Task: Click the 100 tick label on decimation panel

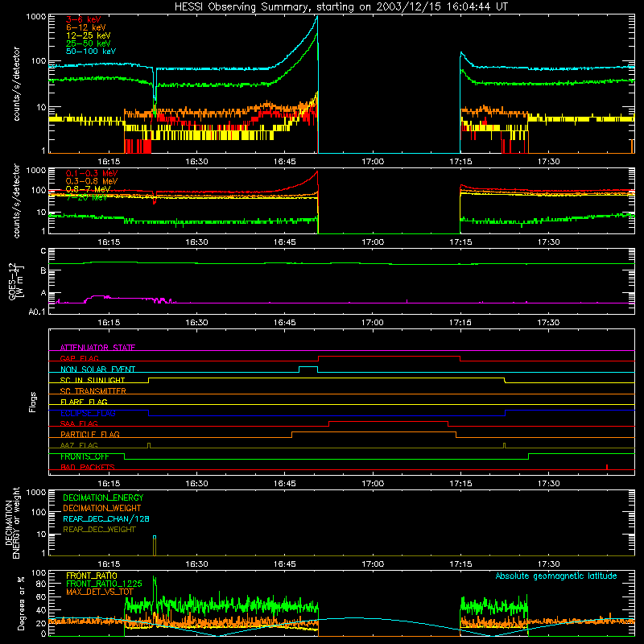Action: (39, 512)
